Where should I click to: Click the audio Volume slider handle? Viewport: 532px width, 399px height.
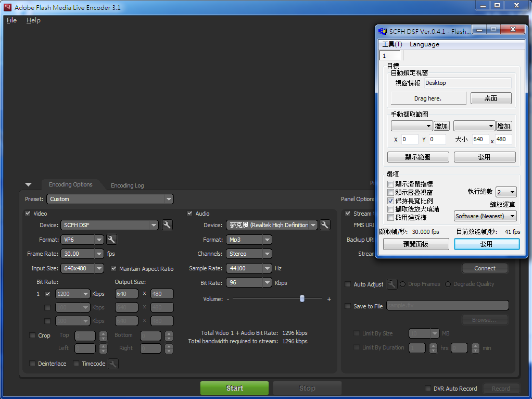(302, 299)
